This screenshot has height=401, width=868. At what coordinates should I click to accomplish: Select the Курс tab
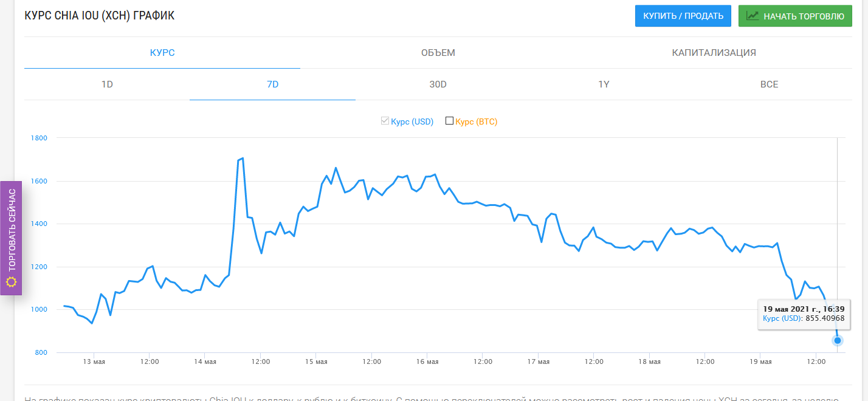click(x=162, y=53)
